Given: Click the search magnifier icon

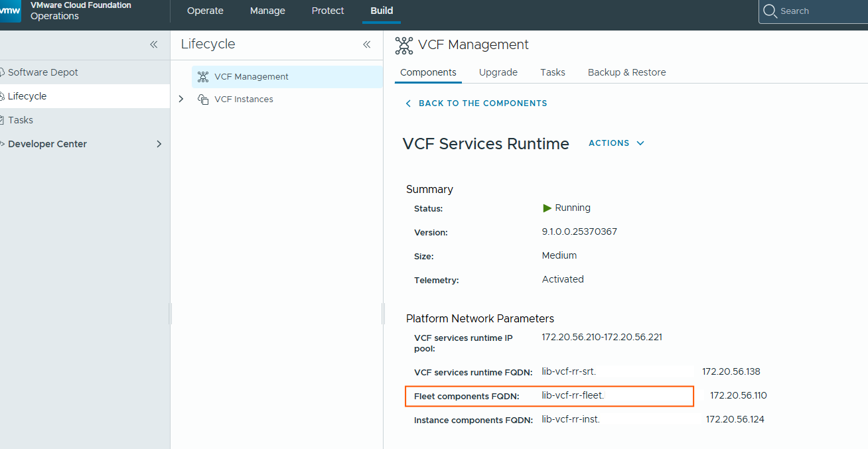Looking at the screenshot, I should (770, 11).
